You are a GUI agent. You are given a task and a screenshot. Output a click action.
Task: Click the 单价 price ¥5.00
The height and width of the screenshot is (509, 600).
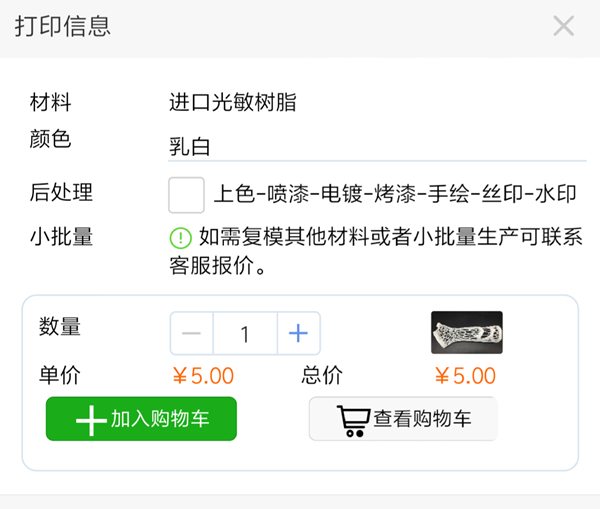pos(203,376)
